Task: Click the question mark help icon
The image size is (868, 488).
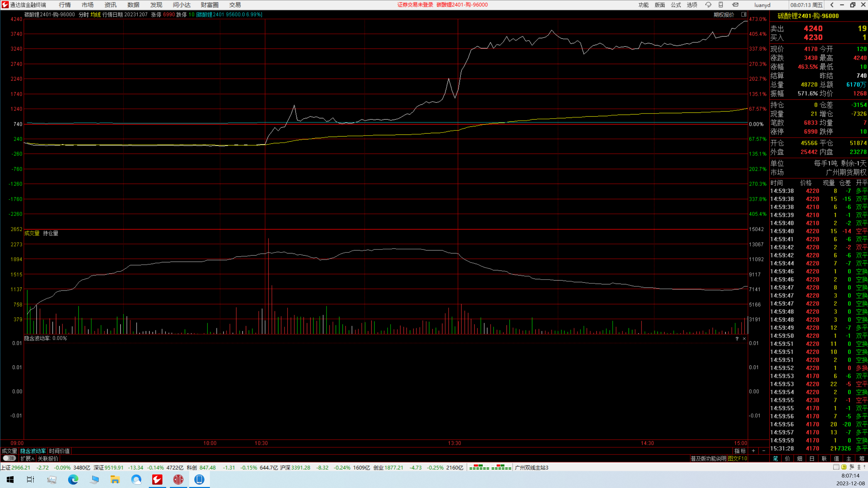Action: (737, 339)
